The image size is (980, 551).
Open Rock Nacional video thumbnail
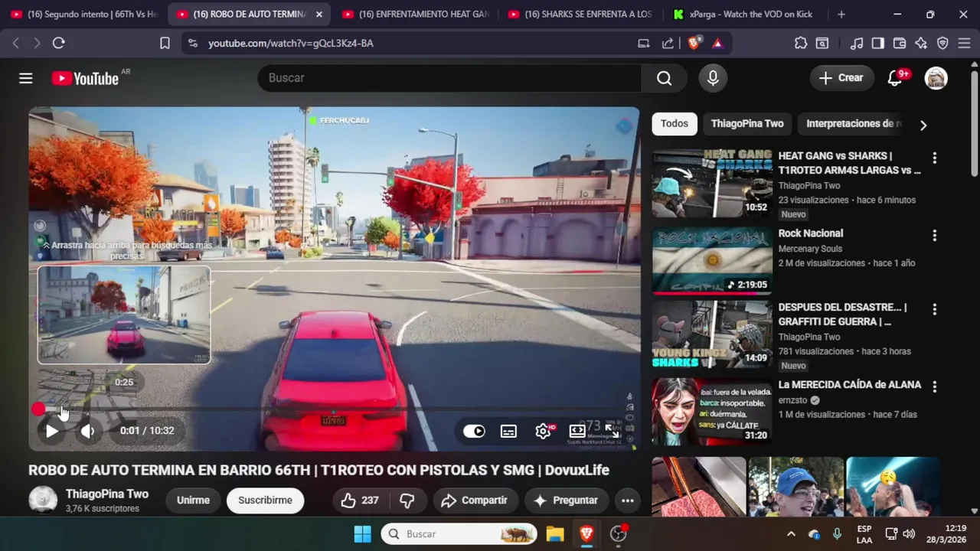tap(712, 260)
